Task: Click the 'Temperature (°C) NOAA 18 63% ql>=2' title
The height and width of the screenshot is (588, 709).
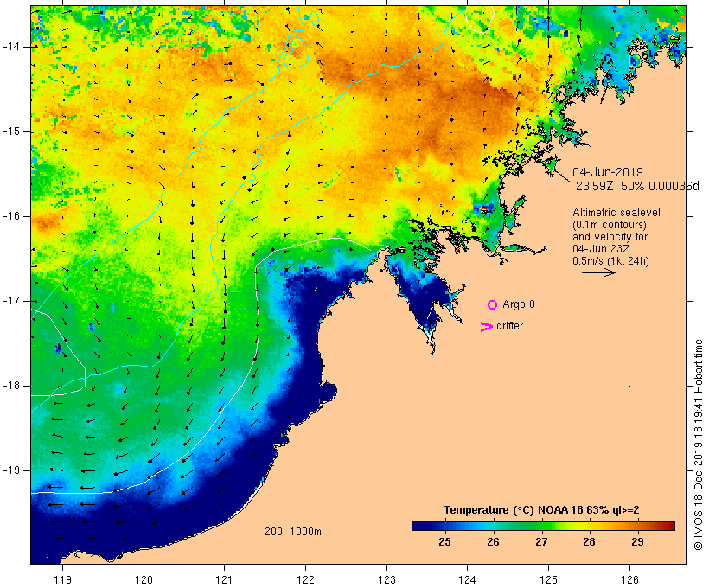Action: point(541,510)
